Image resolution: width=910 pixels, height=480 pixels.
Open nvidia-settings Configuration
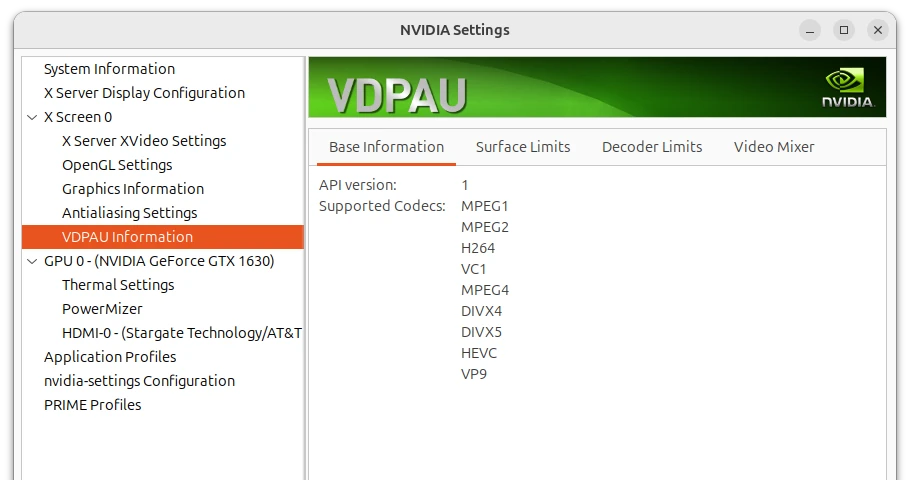coord(139,381)
